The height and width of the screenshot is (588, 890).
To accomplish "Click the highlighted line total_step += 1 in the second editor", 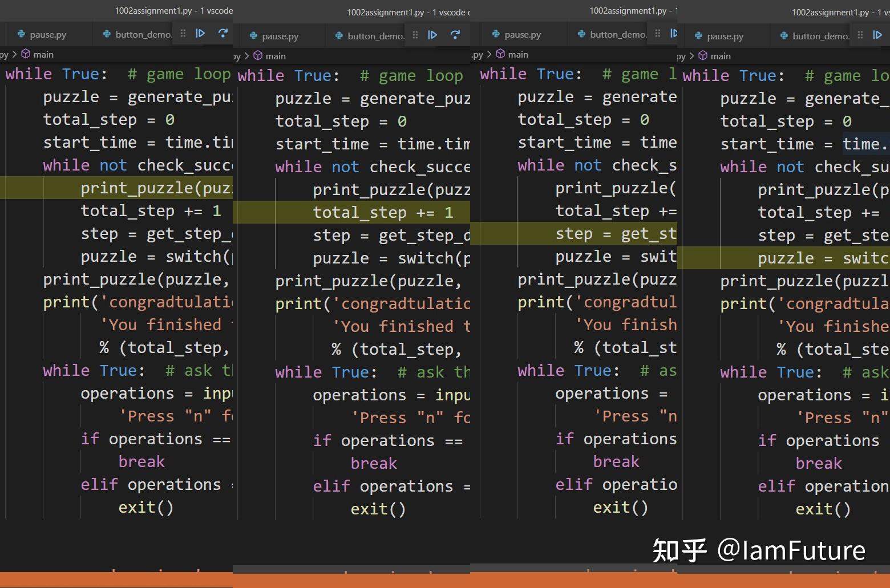I will pos(382,212).
